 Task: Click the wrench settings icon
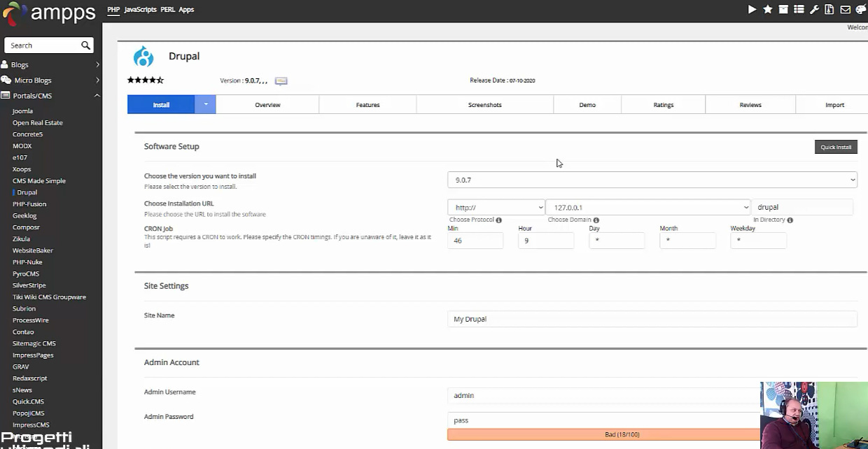coord(814,9)
